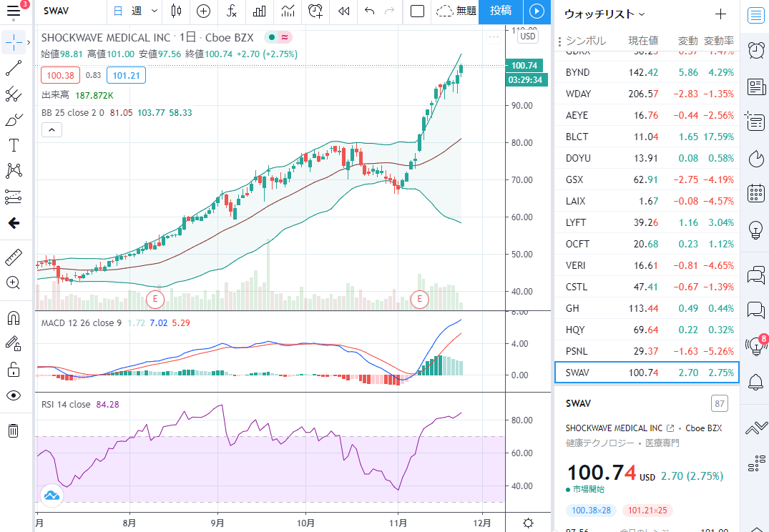This screenshot has width=769, height=532.
Task: Create an alert with the clock icon
Action: pos(315,11)
